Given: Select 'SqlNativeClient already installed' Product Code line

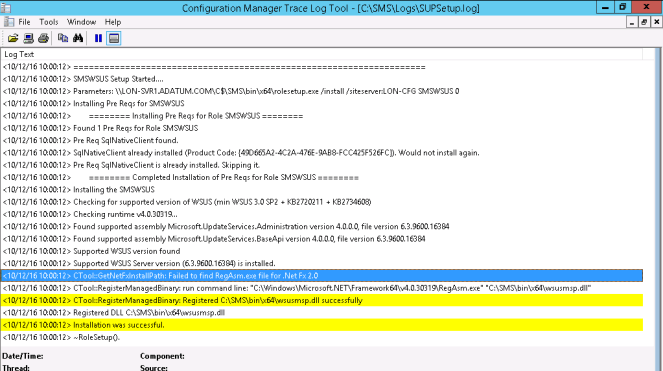Looking at the screenshot, I should point(322,153).
